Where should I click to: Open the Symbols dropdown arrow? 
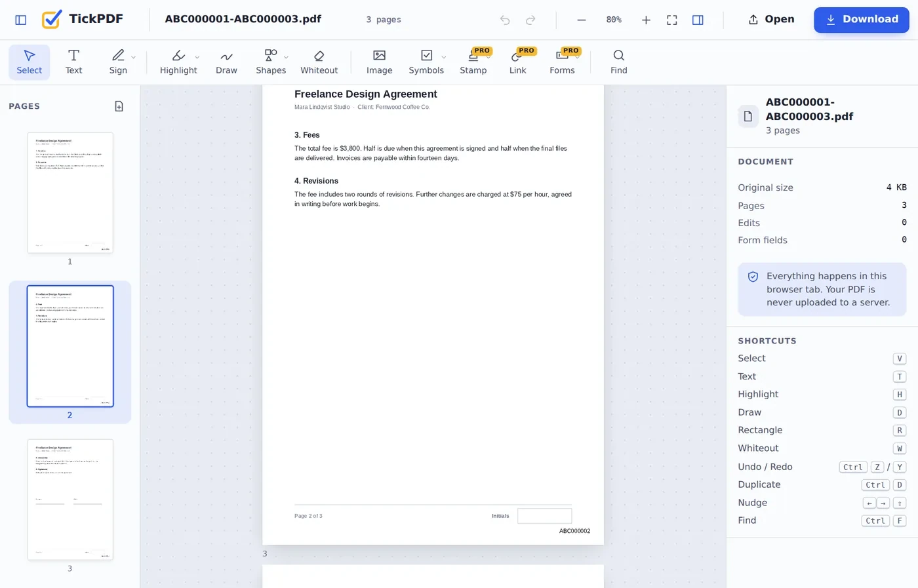click(x=444, y=57)
